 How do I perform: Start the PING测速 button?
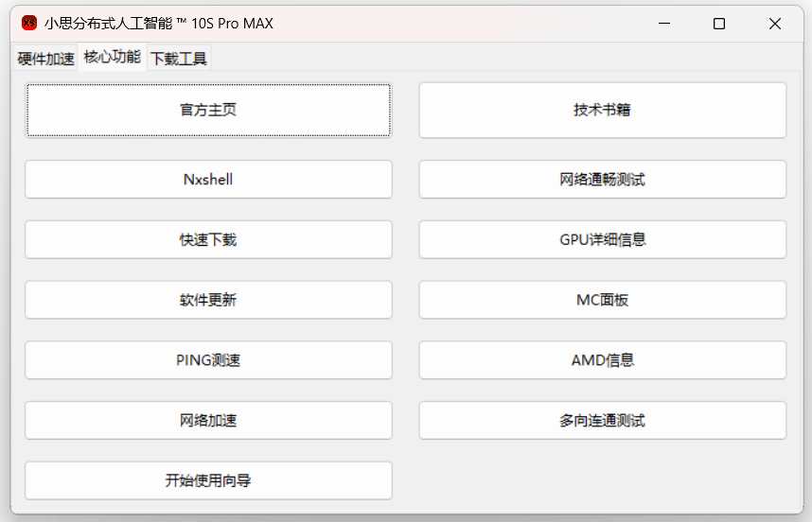pos(208,360)
